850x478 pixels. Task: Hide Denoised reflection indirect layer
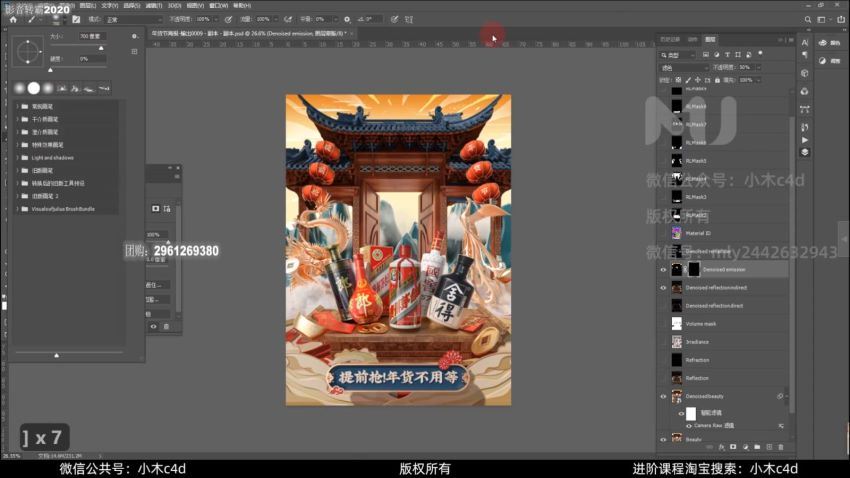[663, 288]
